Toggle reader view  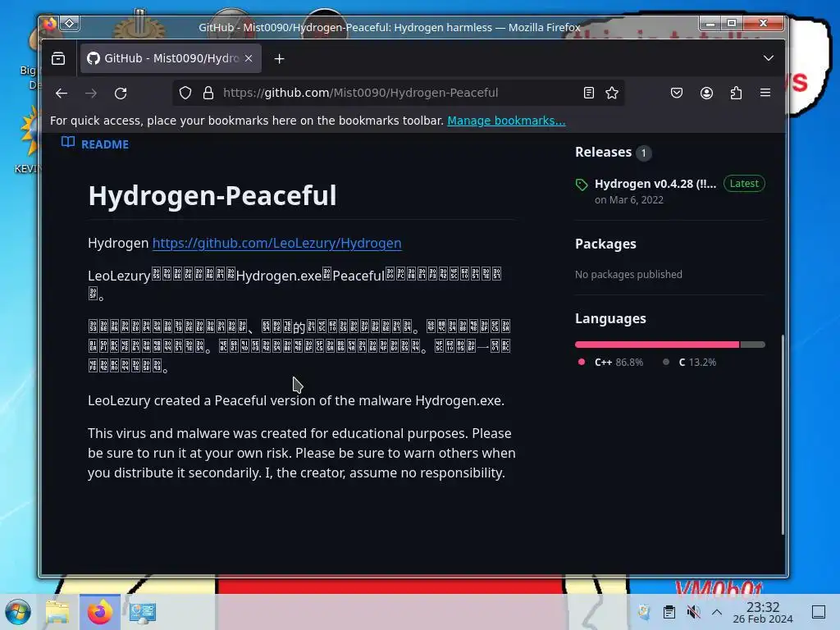(x=589, y=93)
